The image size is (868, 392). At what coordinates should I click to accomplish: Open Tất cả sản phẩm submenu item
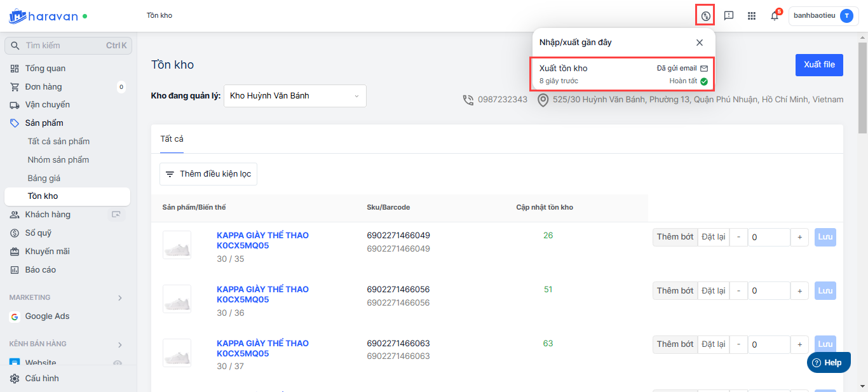[x=58, y=141]
